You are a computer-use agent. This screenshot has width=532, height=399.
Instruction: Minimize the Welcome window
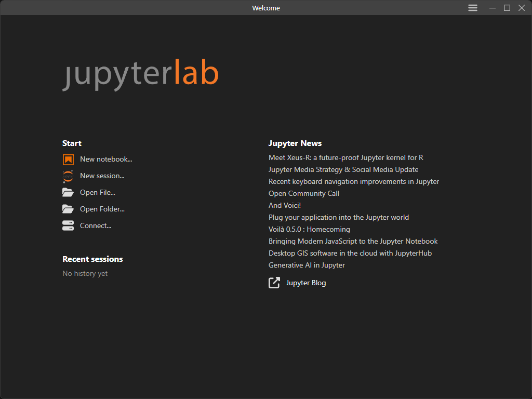tap(492, 8)
